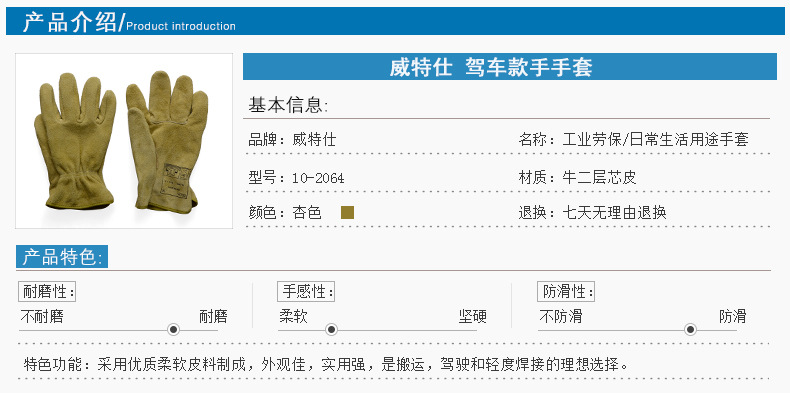Click the 七天无理由退换 return policy text

(615, 213)
